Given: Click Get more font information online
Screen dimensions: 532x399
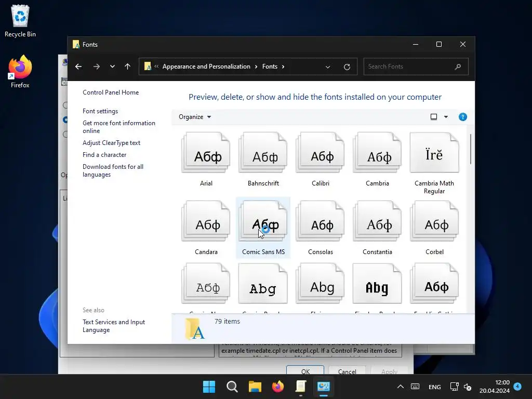Looking at the screenshot, I should (x=119, y=127).
